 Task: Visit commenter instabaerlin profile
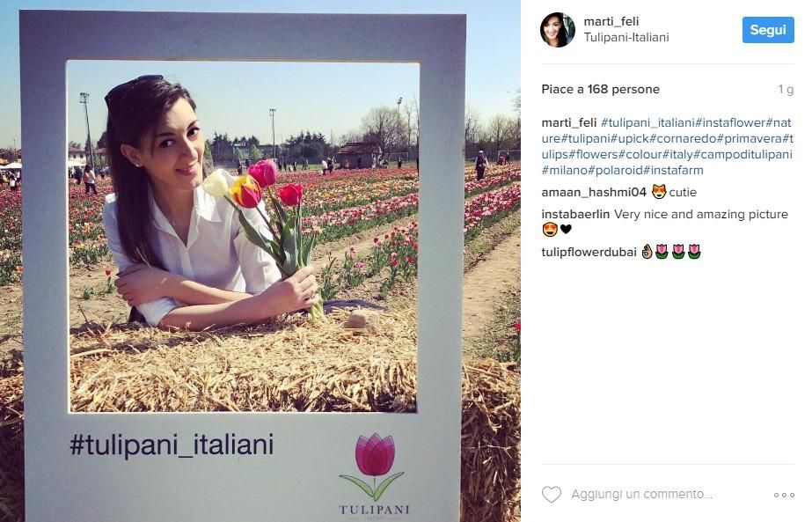(x=575, y=214)
